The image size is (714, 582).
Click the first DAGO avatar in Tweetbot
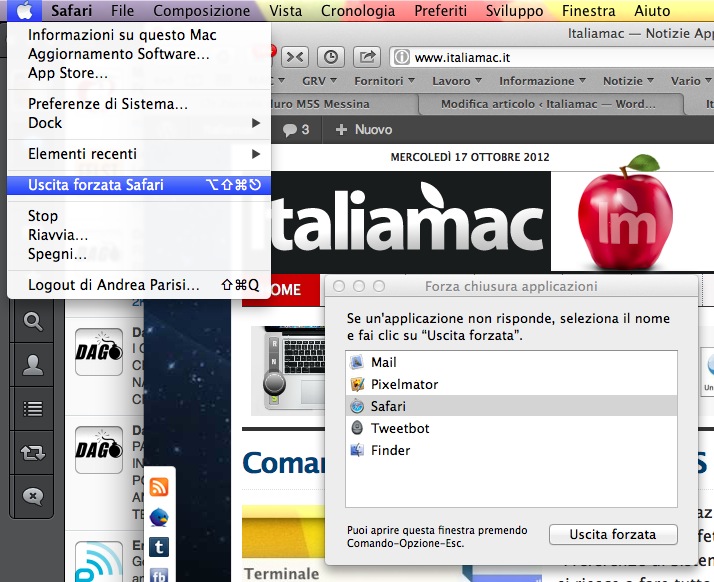99,352
